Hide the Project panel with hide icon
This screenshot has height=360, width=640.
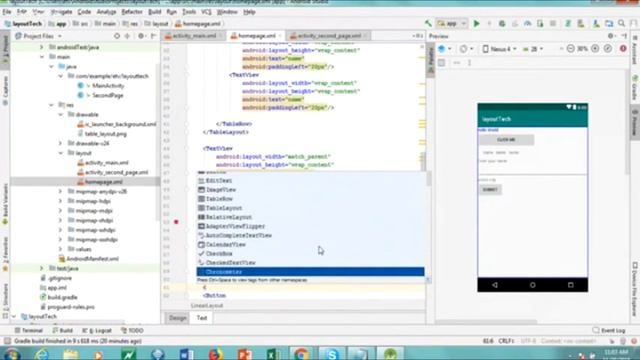coord(153,36)
